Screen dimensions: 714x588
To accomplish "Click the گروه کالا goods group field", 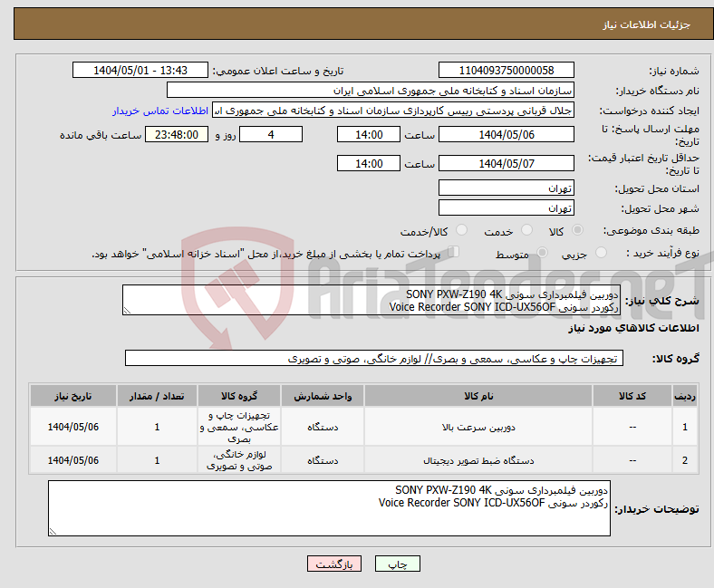I will pos(374,358).
